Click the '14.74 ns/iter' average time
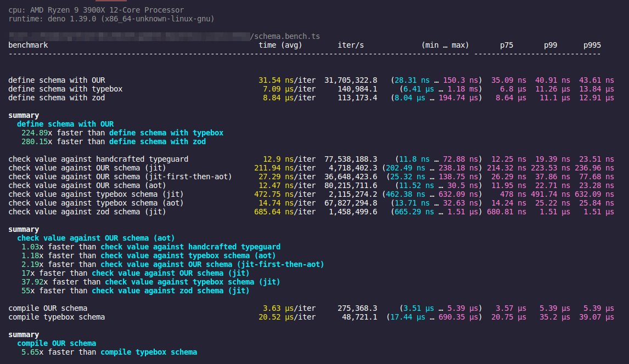The image size is (629, 364). pyautogui.click(x=287, y=203)
